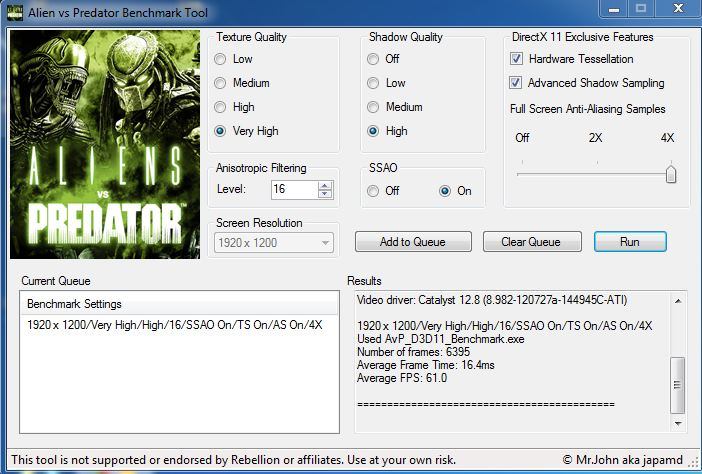Click the window resize grip in status bar
702x474 pixels.
click(x=693, y=462)
